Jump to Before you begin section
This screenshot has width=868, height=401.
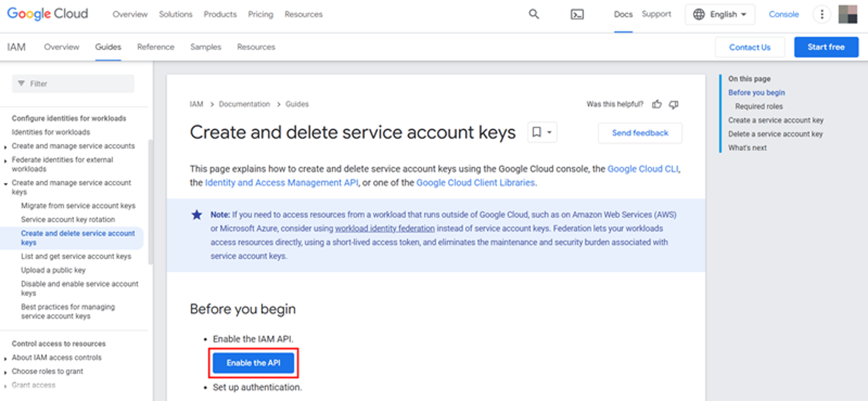pyautogui.click(x=757, y=93)
